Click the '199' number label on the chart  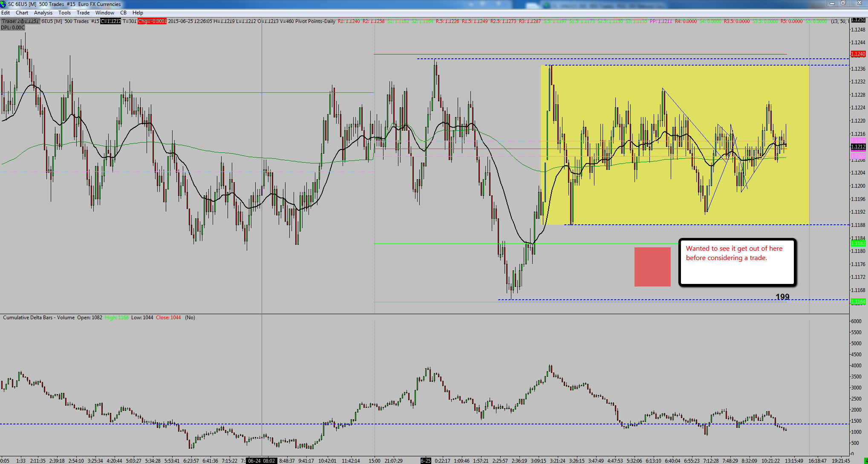(x=782, y=297)
